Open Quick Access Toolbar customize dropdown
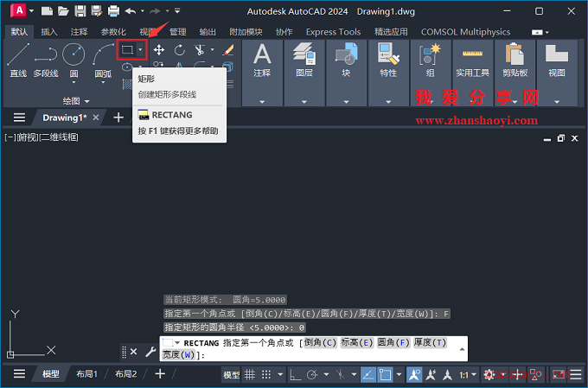 177,11
